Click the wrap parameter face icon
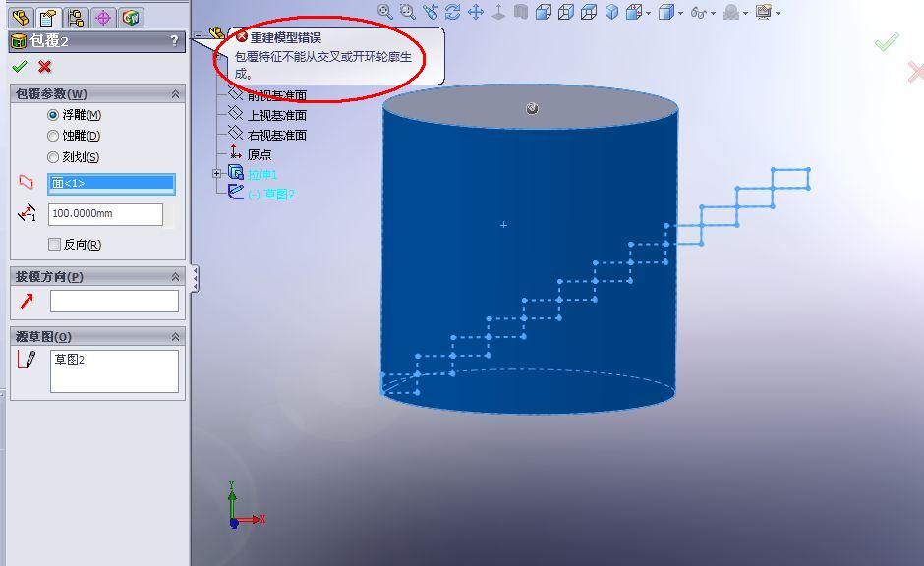The height and width of the screenshot is (566, 924). (x=27, y=182)
